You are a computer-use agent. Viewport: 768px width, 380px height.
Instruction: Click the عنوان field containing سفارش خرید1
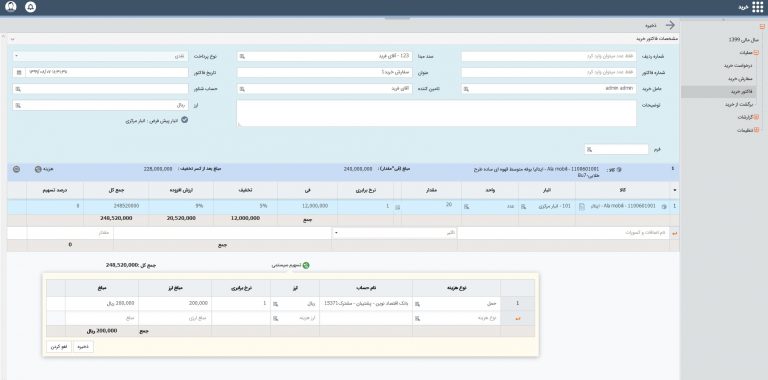(325, 72)
